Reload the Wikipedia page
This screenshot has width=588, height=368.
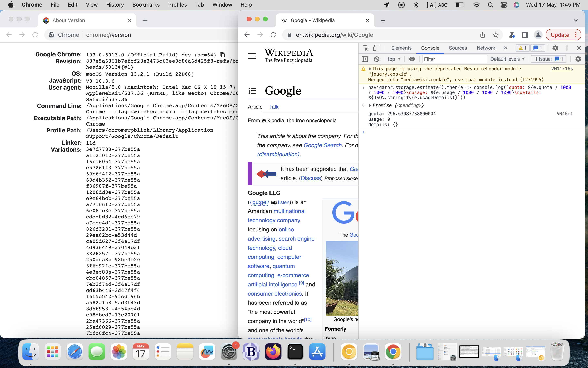tap(273, 35)
